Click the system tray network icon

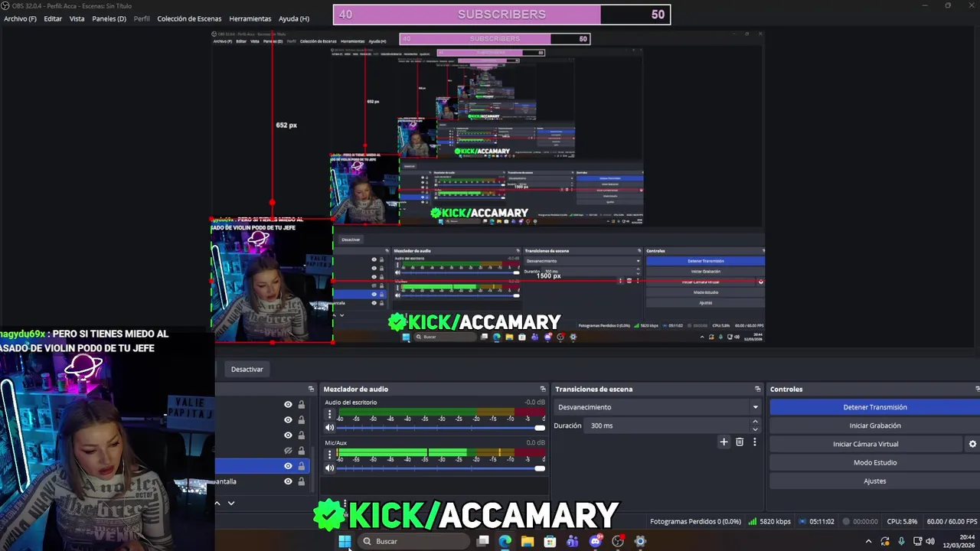(x=916, y=541)
